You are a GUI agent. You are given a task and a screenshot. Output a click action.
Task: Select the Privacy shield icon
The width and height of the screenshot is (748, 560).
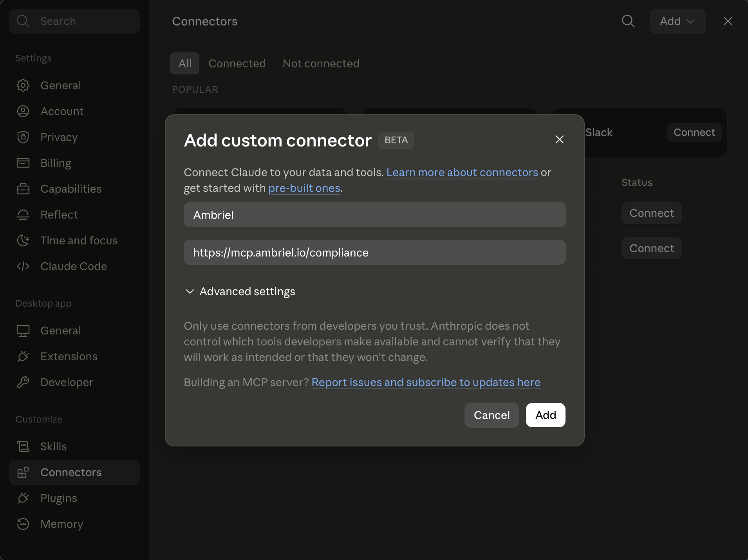[x=23, y=137]
